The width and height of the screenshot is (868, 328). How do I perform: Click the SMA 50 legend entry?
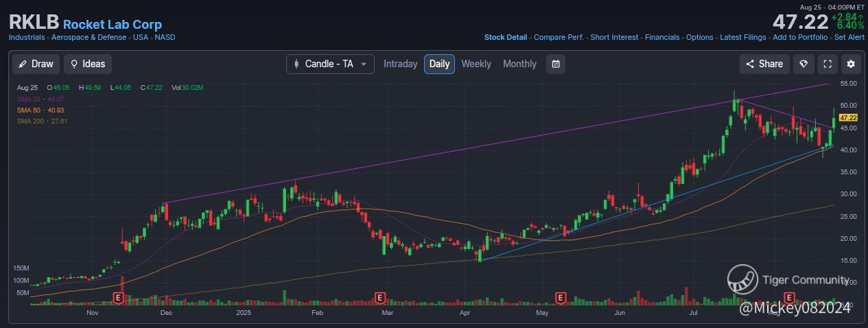pos(40,110)
